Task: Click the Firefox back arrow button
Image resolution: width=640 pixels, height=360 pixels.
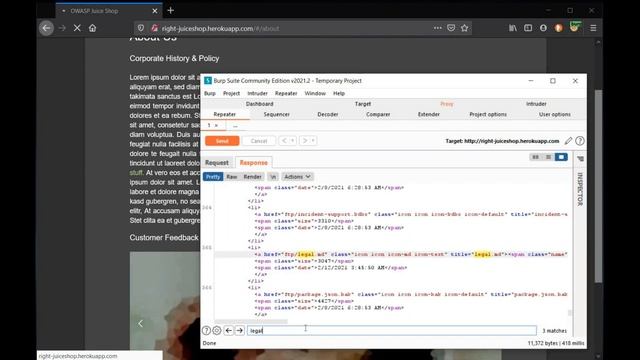Action: tap(47, 28)
